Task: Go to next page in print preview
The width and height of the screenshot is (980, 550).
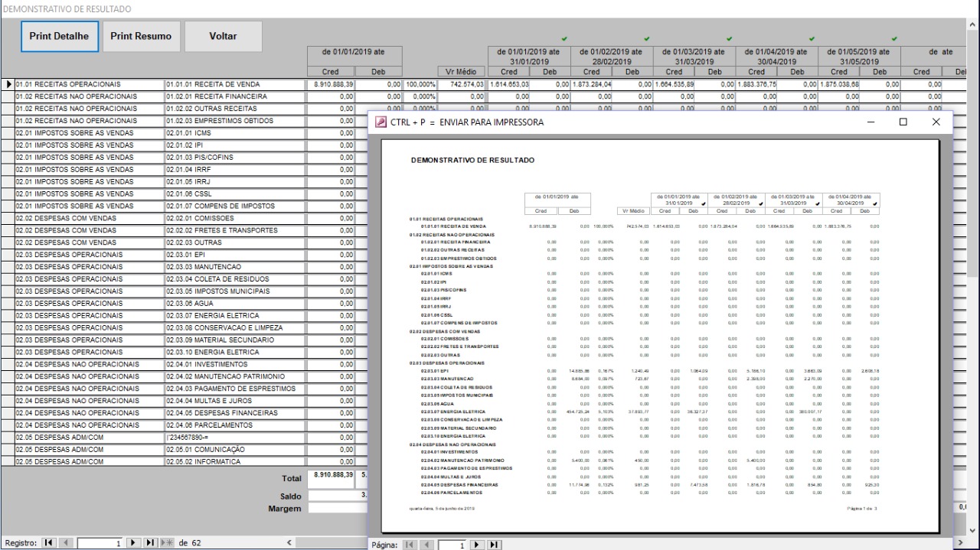Action: (478, 545)
